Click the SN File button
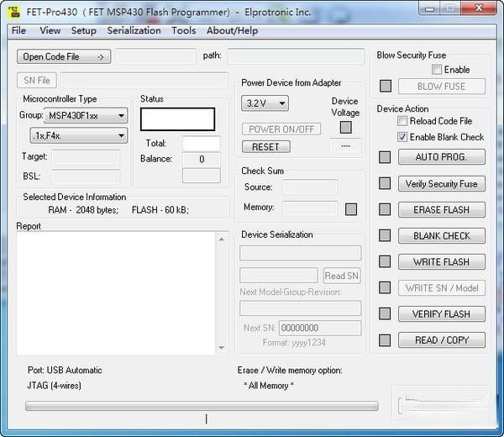The height and width of the screenshot is (437, 504). point(37,81)
